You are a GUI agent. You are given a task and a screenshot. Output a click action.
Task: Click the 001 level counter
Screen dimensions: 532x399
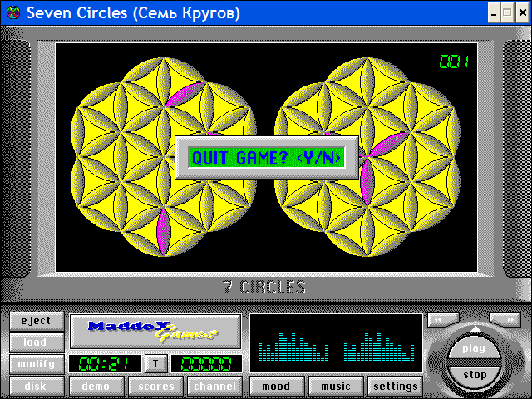(455, 62)
